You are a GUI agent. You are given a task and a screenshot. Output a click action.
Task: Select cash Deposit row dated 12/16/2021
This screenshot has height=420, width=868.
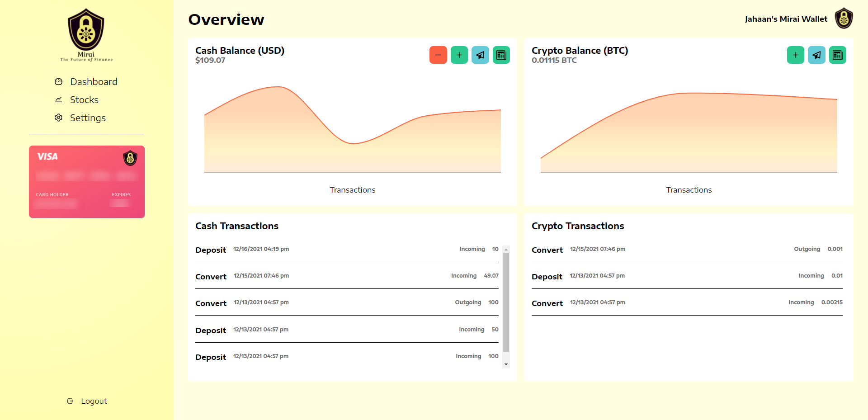(347, 250)
